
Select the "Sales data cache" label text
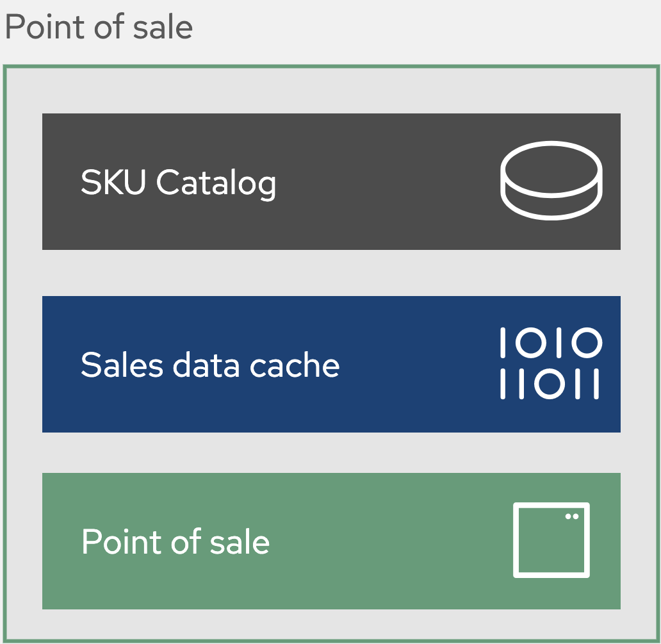pyautogui.click(x=209, y=365)
